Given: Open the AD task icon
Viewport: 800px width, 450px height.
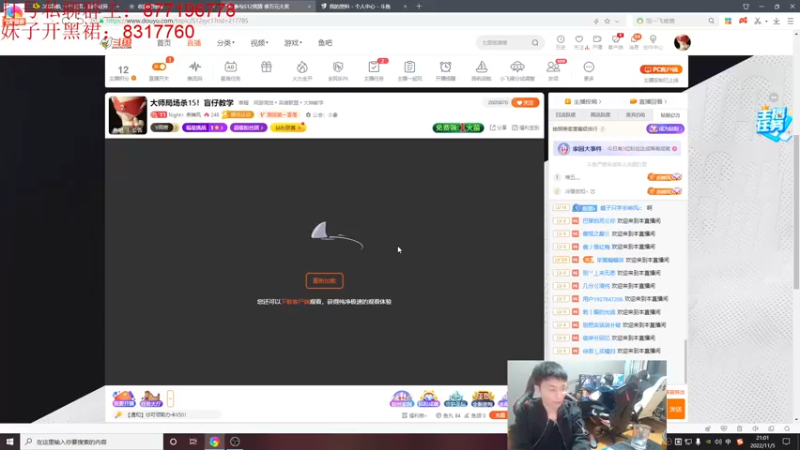Looking at the screenshot, I should [x=231, y=67].
